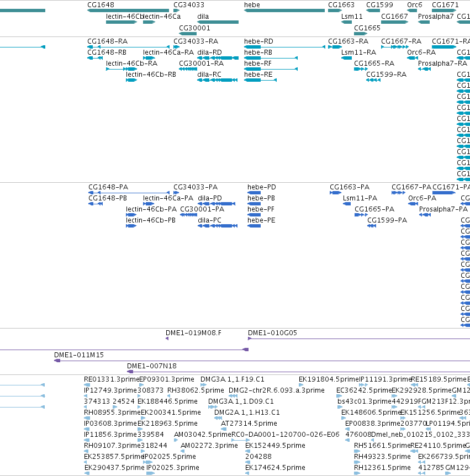Click EST EK152449.5prime label

pyautogui.click(x=275, y=445)
